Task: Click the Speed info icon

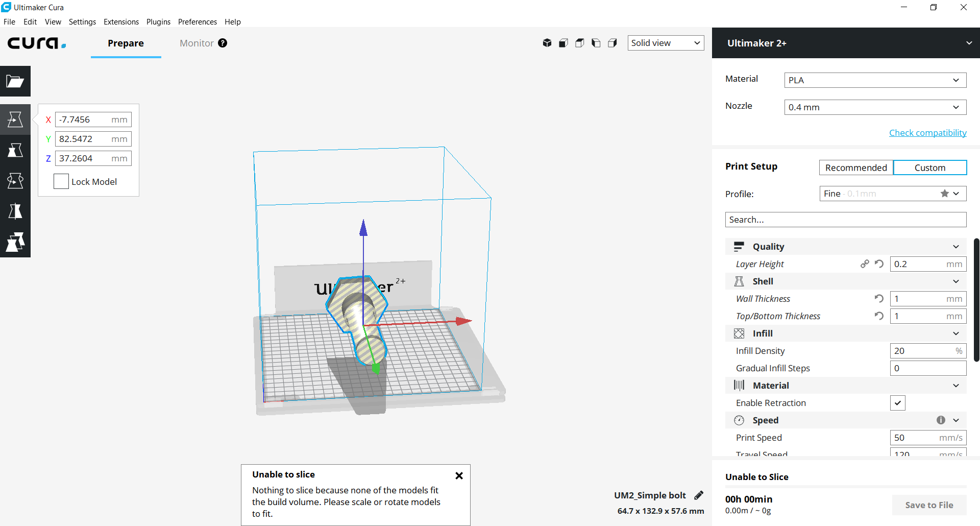Action: coord(941,420)
